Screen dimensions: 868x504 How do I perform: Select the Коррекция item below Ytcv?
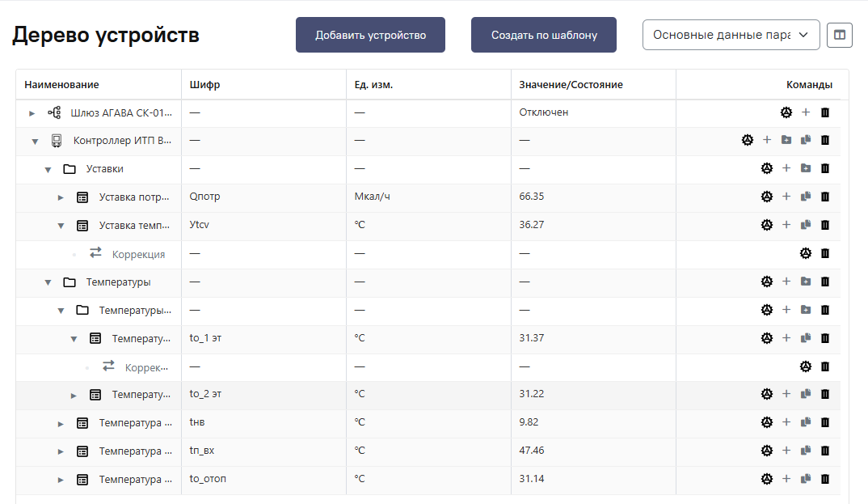138,254
